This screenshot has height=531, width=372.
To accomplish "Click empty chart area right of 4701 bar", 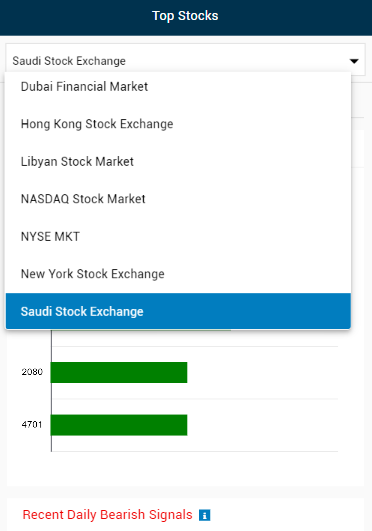I will click(263, 425).
